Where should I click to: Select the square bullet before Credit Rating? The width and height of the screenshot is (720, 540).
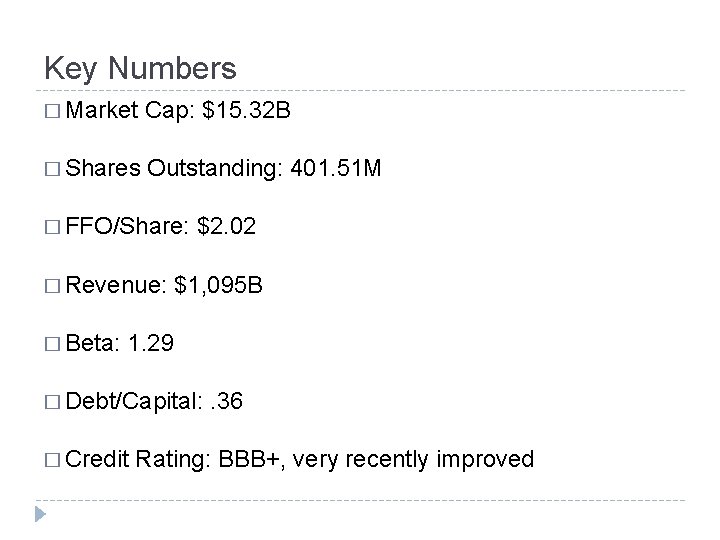tap(52, 459)
